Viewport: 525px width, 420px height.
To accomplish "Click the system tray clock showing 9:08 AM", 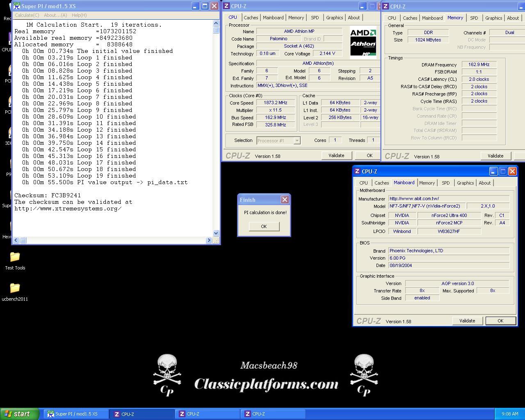I will tap(510, 414).
